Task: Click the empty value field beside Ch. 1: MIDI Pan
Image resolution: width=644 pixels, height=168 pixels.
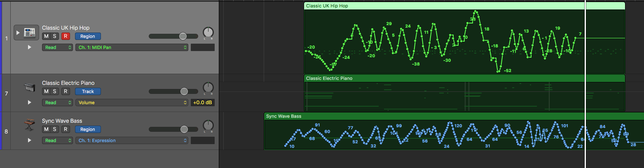Action: (203, 47)
